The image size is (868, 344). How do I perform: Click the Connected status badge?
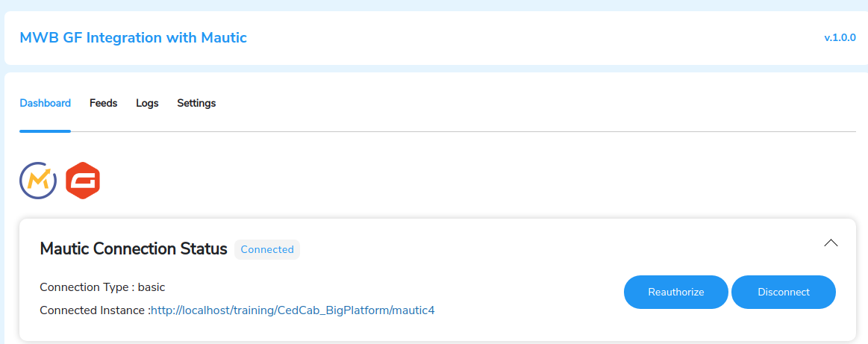pos(267,249)
